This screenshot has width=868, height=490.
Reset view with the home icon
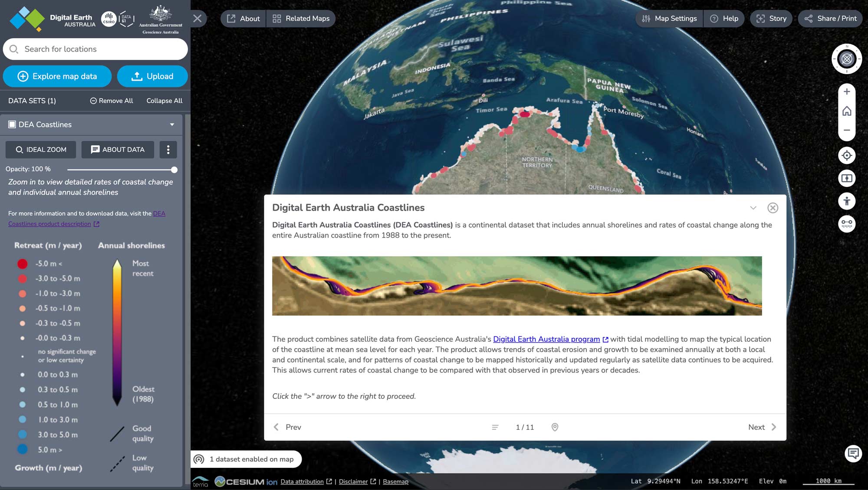click(x=846, y=111)
